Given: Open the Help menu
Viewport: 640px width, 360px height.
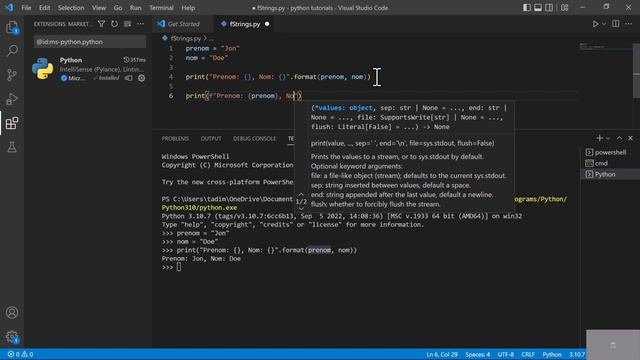Looking at the screenshot, I should point(188,8).
